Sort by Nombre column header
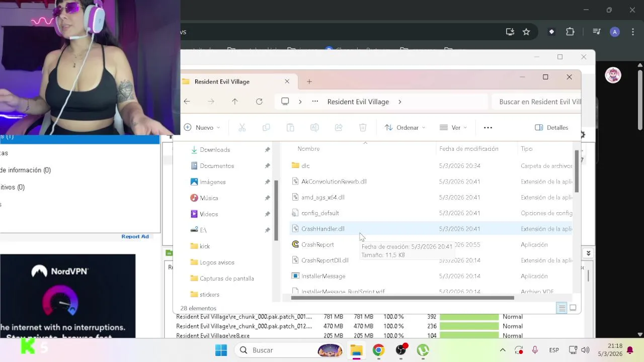The height and width of the screenshot is (362, 644). click(308, 149)
